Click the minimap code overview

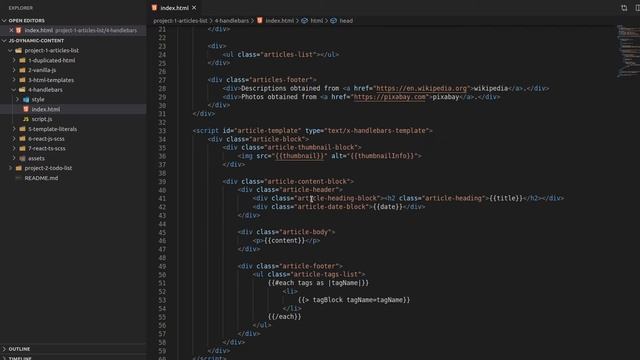[628, 51]
